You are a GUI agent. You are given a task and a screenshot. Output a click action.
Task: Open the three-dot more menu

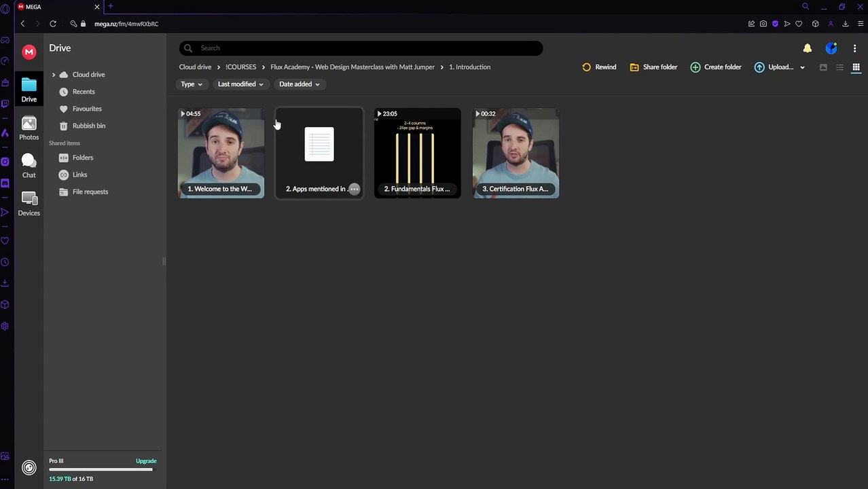click(x=854, y=48)
